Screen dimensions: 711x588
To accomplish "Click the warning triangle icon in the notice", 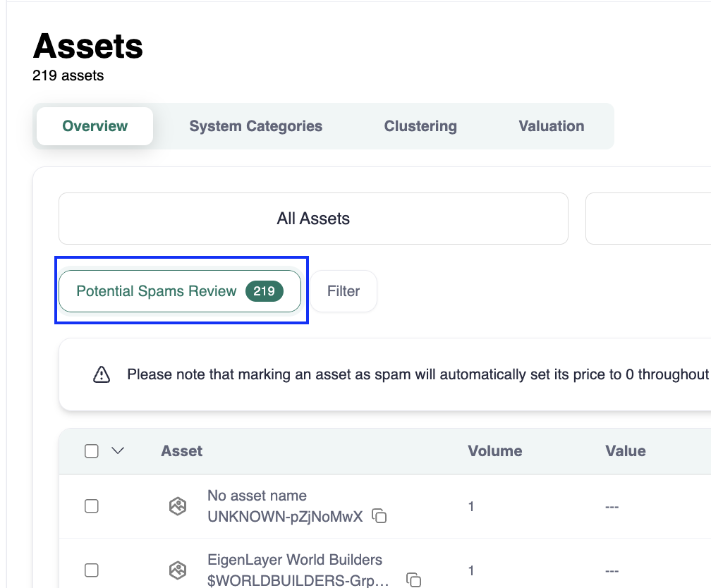I will pos(102,374).
